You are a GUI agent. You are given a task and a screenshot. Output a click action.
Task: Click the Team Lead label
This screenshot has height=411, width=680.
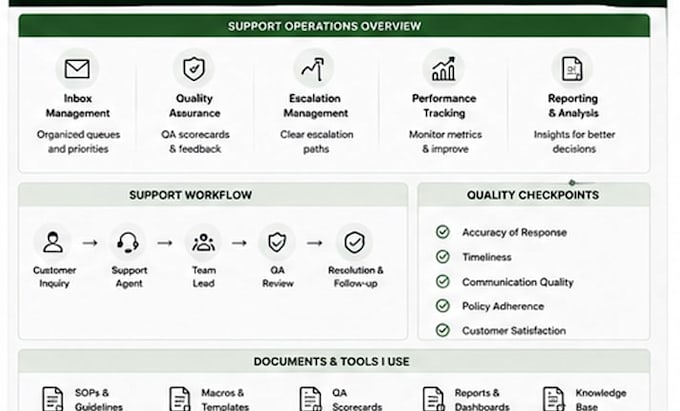[204, 277]
